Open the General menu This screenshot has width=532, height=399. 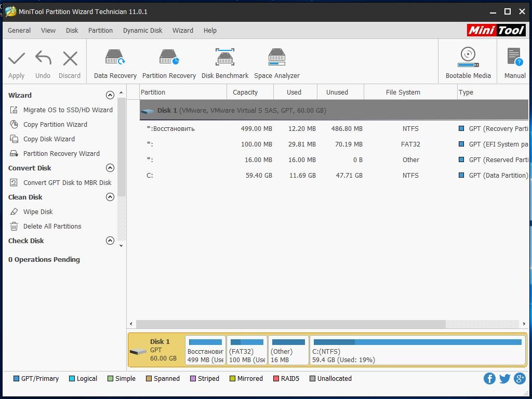tap(19, 31)
